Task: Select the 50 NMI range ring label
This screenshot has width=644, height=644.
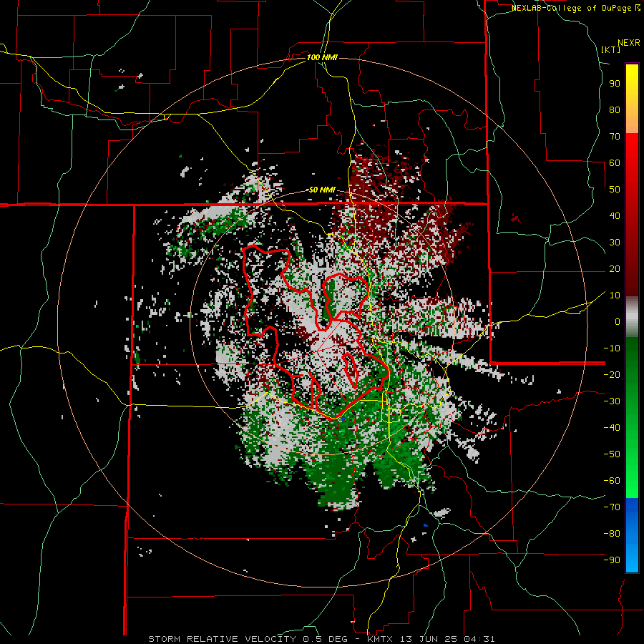Action: coord(322,190)
